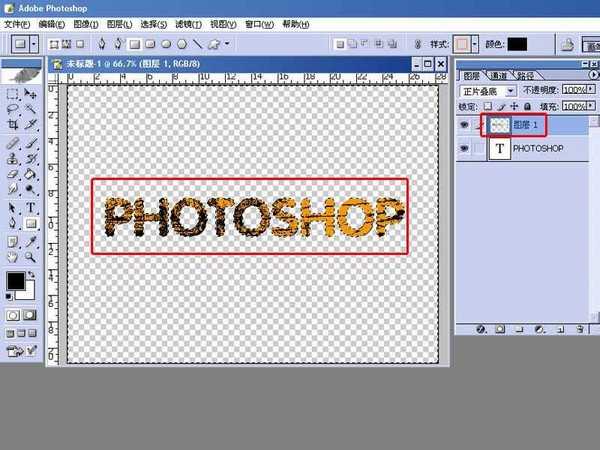Image resolution: width=600 pixels, height=450 pixels.
Task: Open the opacity 不透明度 slider arrow
Action: (592, 90)
